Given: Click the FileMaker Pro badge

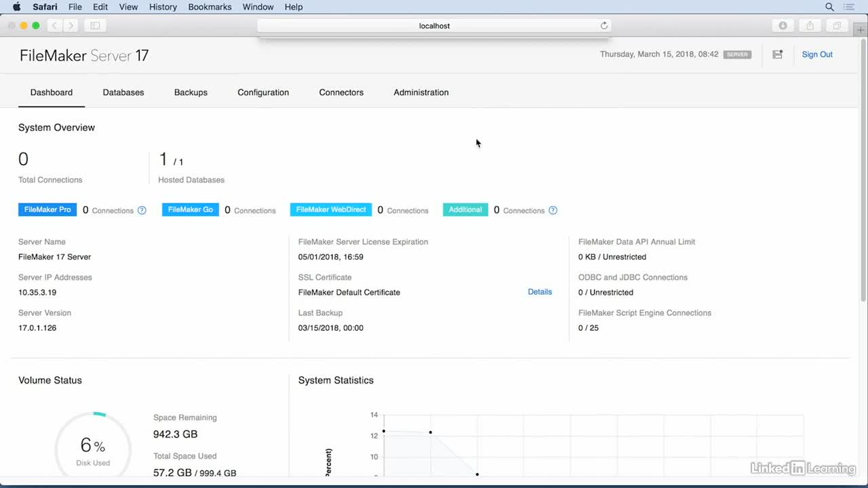Looking at the screenshot, I should [x=47, y=209].
